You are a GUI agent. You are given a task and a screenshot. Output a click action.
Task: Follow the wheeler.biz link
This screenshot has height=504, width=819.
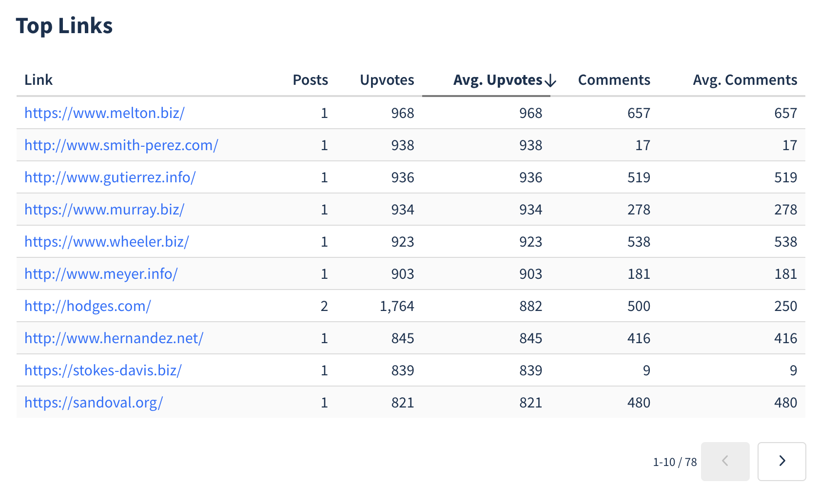tap(107, 242)
